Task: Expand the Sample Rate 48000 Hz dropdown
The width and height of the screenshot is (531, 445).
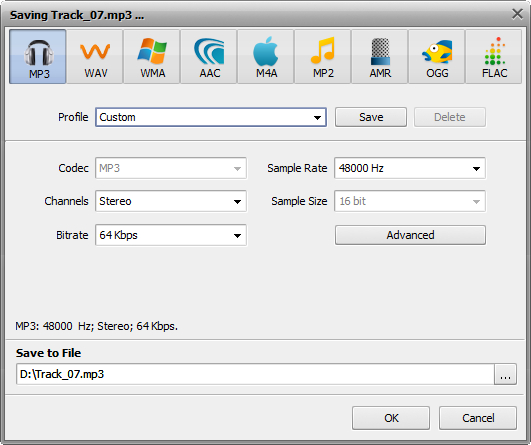Action: pyautogui.click(x=410, y=168)
